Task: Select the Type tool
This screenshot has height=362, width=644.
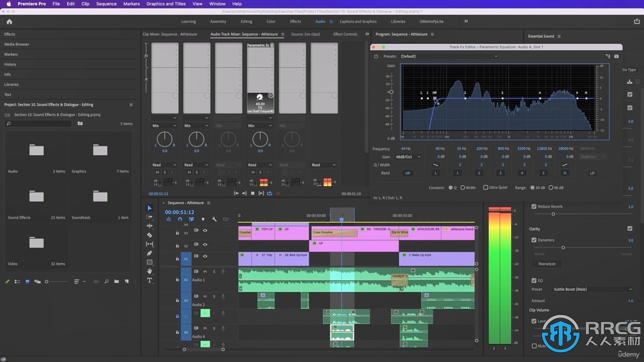Action: click(149, 280)
